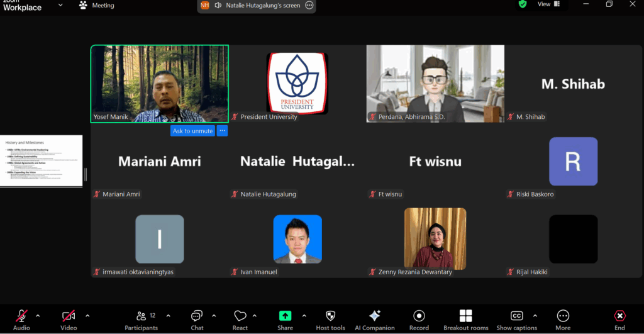Click the shared screen slide thumbnail

tap(42, 161)
